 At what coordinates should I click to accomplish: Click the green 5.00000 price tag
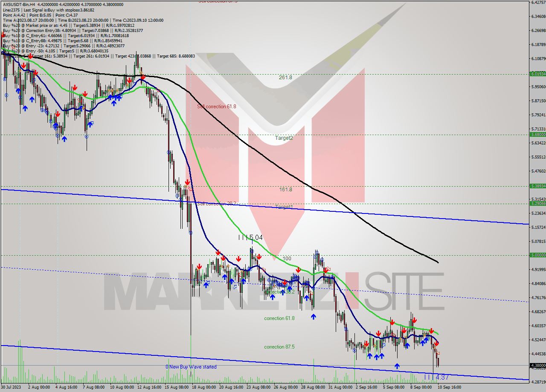(x=538, y=255)
